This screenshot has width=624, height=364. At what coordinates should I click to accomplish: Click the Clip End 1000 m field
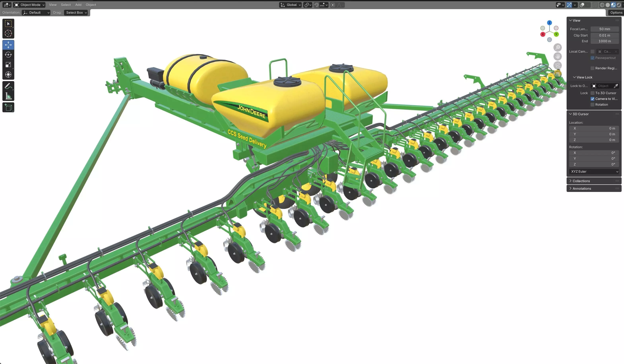[x=605, y=41]
